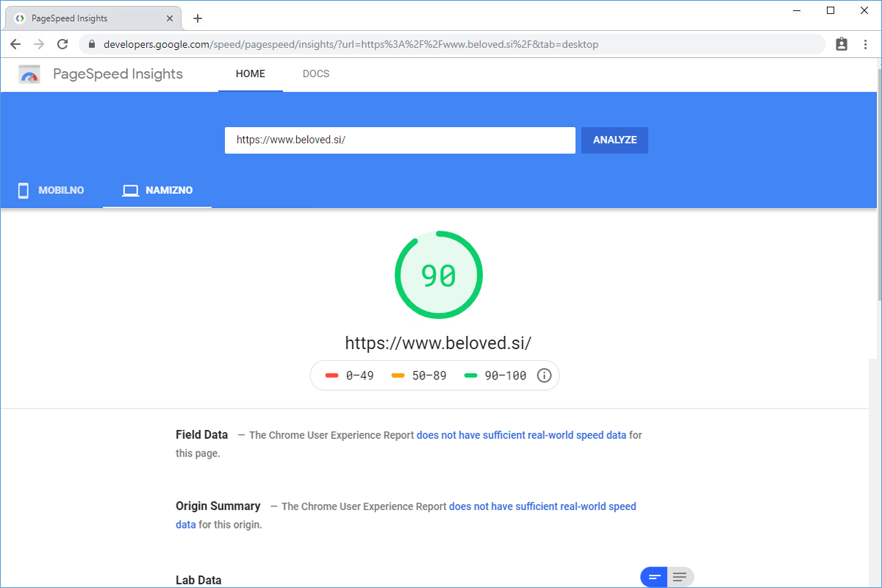882x588 pixels.
Task: Click the 50–89 orange legend entry
Action: tap(419, 376)
